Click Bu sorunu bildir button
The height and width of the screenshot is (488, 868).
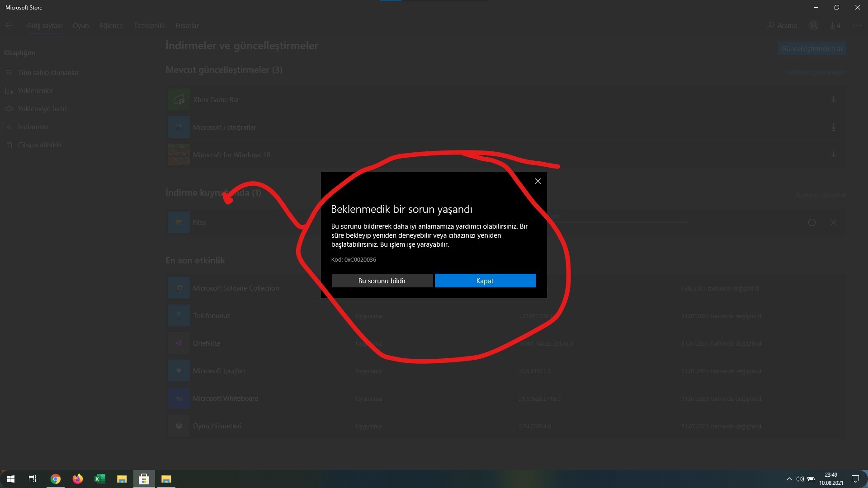tap(382, 281)
